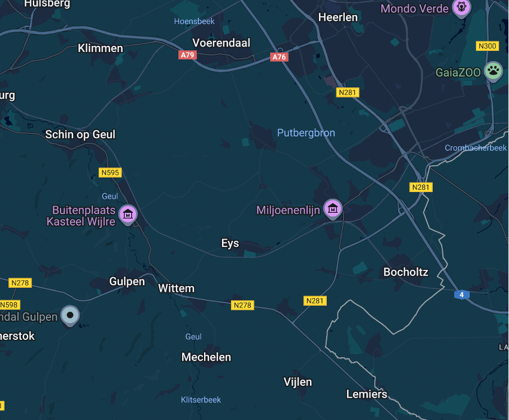The image size is (509, 420).
Task: Click the Mechelen village label
Action: click(206, 357)
